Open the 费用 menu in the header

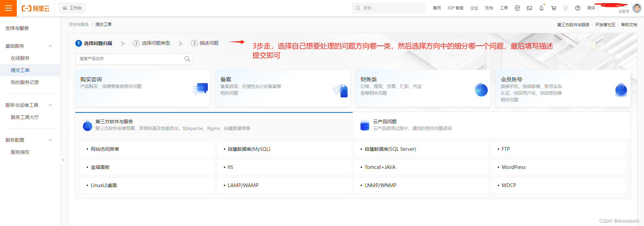click(x=437, y=8)
